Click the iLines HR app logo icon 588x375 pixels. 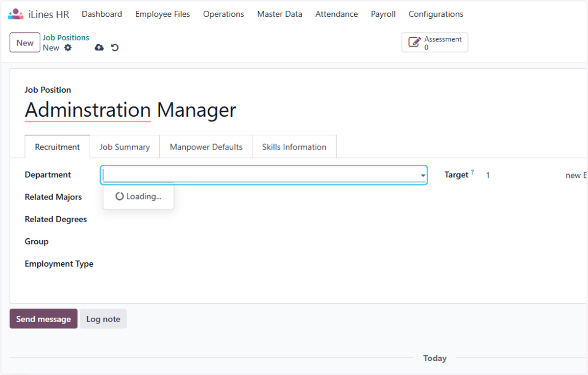16,14
